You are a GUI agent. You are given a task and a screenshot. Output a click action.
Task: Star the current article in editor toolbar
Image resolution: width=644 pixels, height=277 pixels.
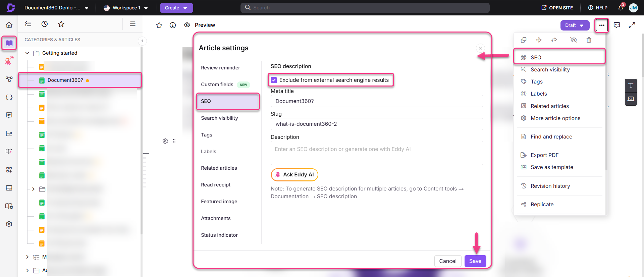pos(159,25)
